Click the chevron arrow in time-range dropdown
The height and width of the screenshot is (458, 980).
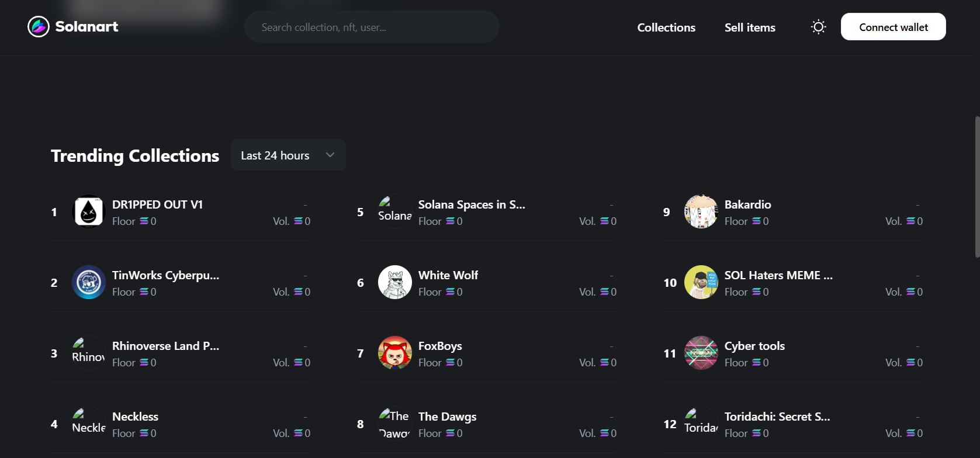[x=330, y=155]
